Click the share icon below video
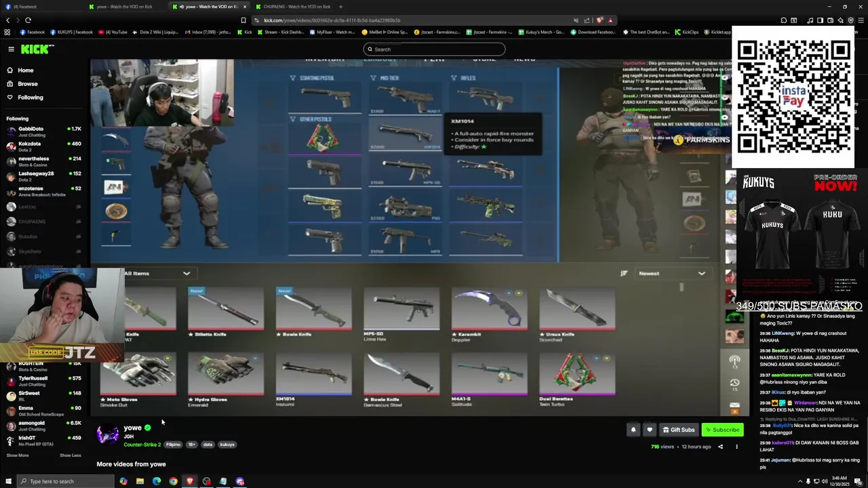The height and width of the screenshot is (488, 868). point(720,447)
